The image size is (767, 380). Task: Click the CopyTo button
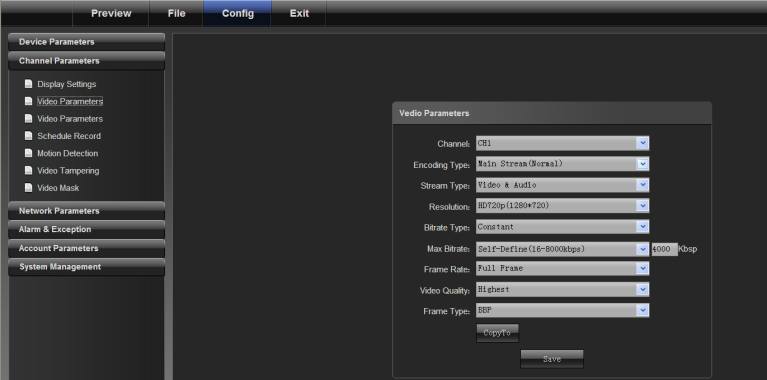coord(497,333)
